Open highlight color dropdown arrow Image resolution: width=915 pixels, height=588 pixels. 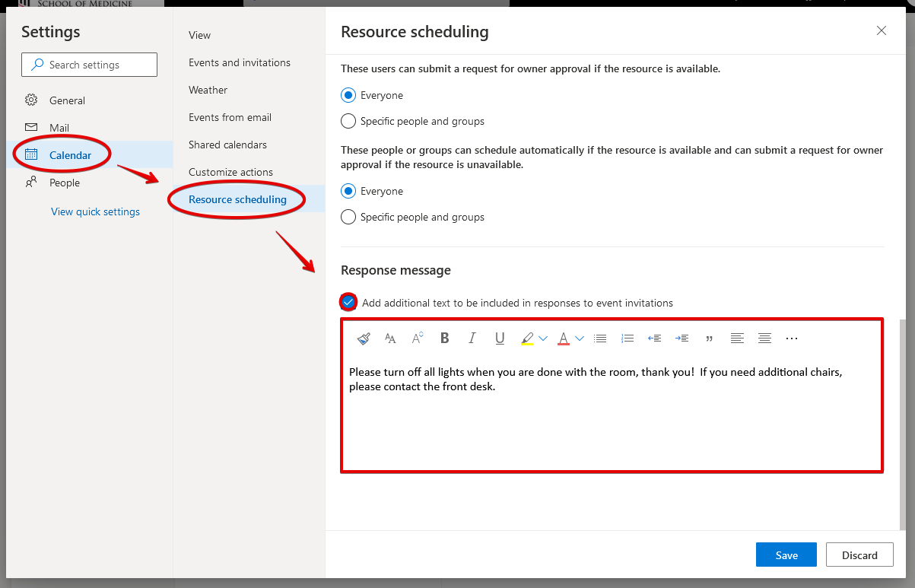pyautogui.click(x=543, y=338)
